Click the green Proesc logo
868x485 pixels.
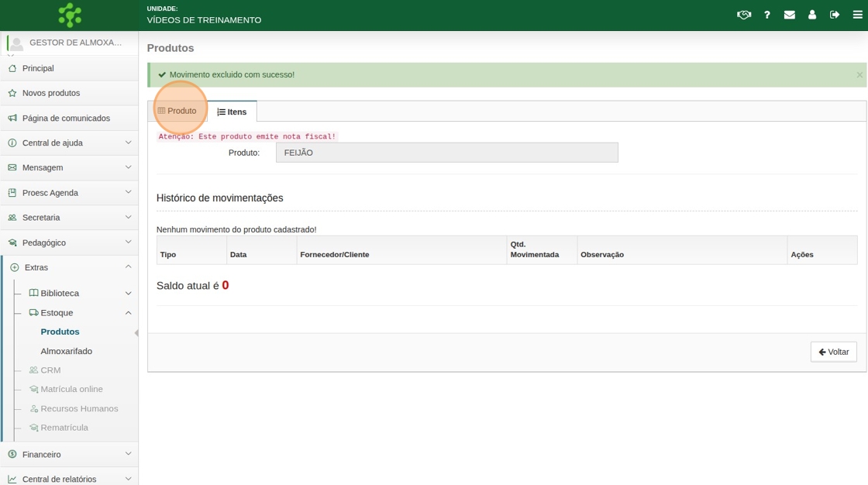[x=70, y=15]
